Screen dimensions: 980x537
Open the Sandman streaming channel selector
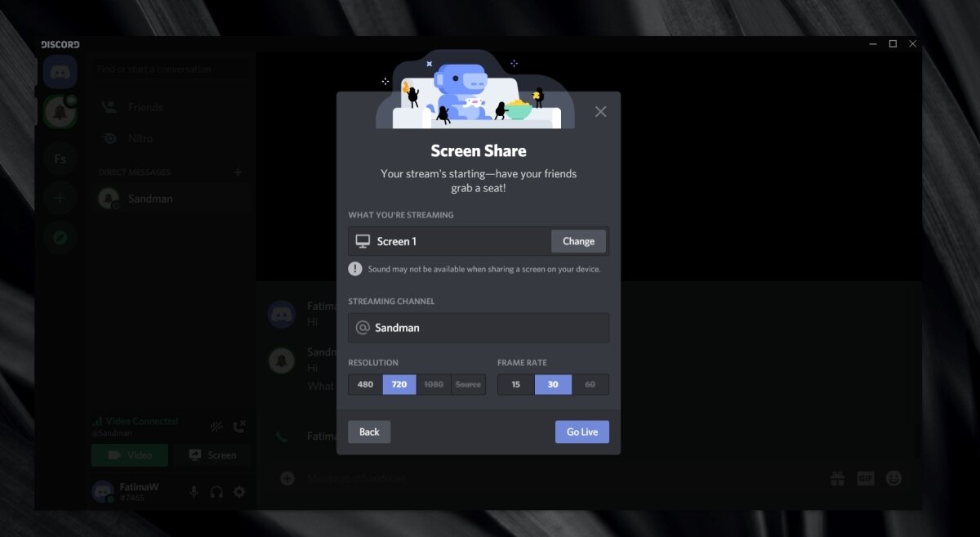pyautogui.click(x=478, y=327)
